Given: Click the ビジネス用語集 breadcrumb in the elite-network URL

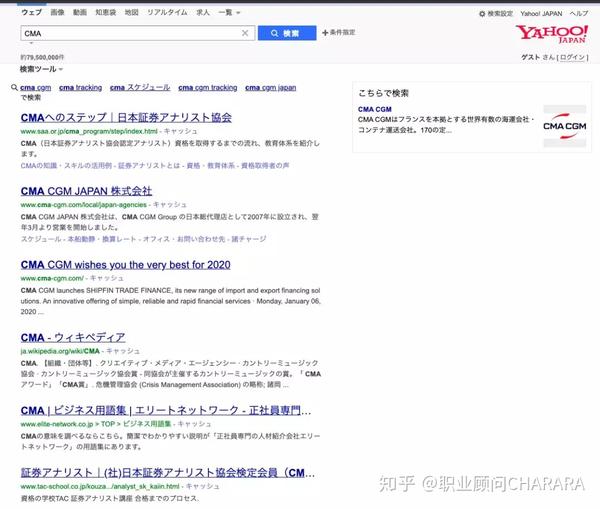Looking at the screenshot, I should [x=147, y=424].
